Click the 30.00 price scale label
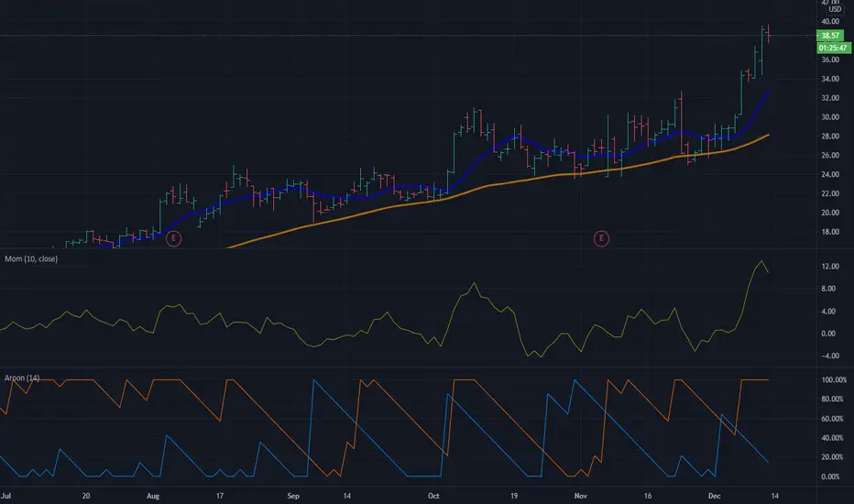The height and width of the screenshot is (504, 854). coord(830,117)
